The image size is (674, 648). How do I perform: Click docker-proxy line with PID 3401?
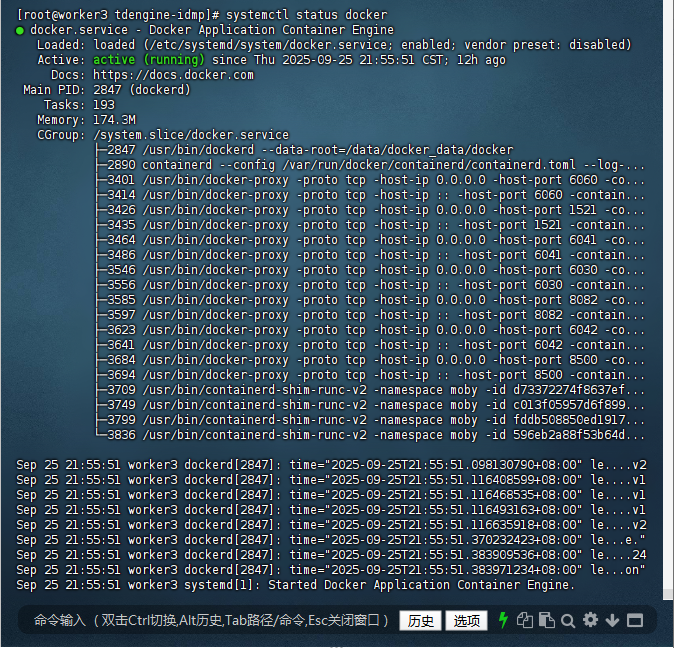[376, 180]
